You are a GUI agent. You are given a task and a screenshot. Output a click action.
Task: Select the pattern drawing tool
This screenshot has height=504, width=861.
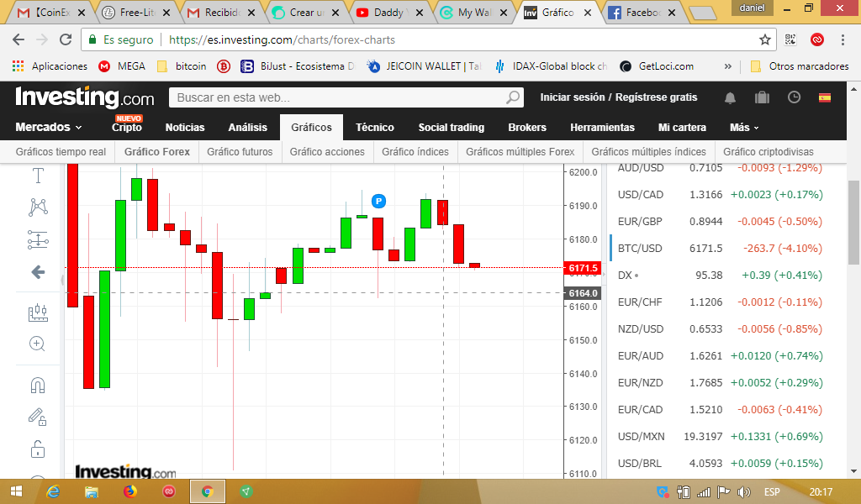[x=38, y=207]
